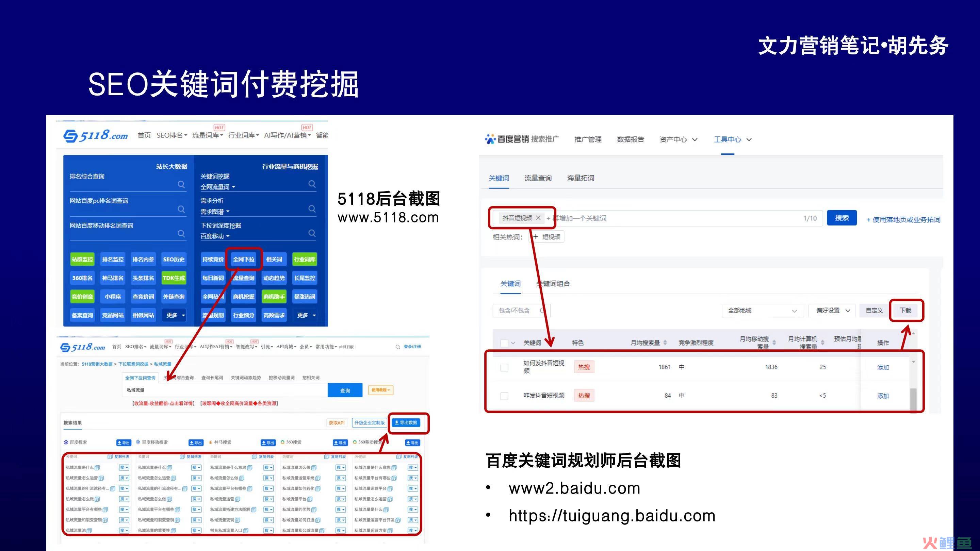Click the search magnifier next to 登录/注册
The image size is (980, 551).
397,347
